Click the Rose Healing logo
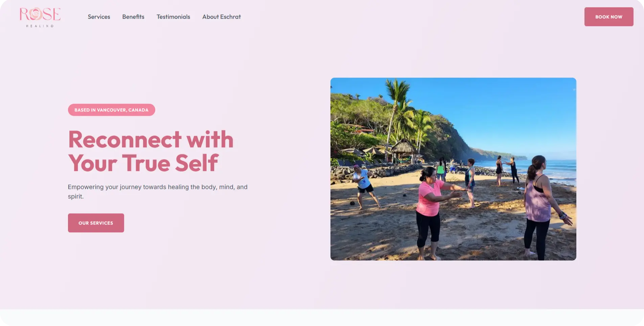This screenshot has width=644, height=326. coord(40,17)
